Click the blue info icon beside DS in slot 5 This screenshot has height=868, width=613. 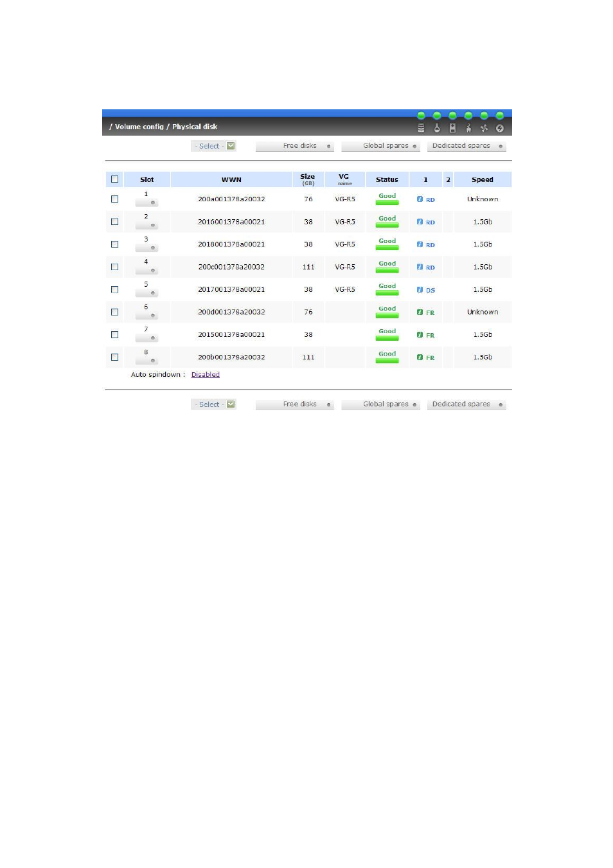[x=420, y=290]
